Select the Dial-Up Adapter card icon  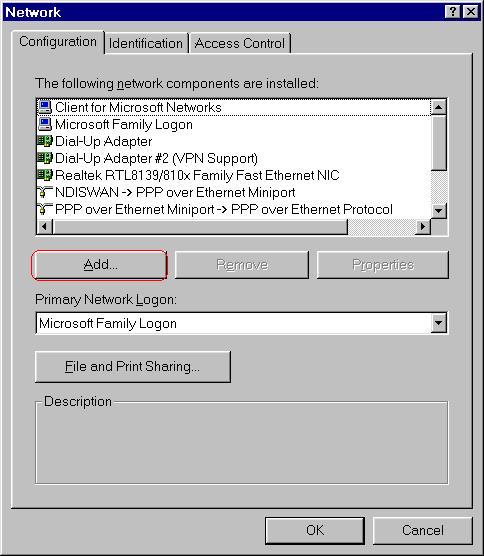(x=45, y=141)
